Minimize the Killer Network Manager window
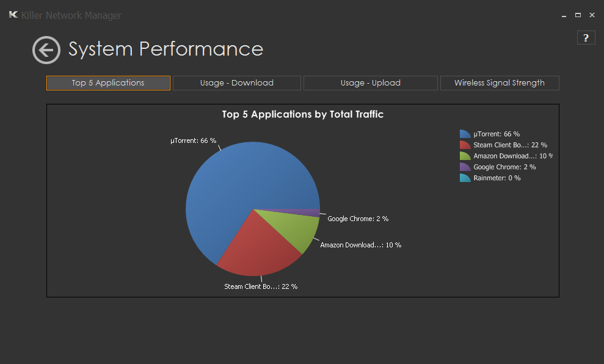The height and width of the screenshot is (364, 604). (x=564, y=15)
